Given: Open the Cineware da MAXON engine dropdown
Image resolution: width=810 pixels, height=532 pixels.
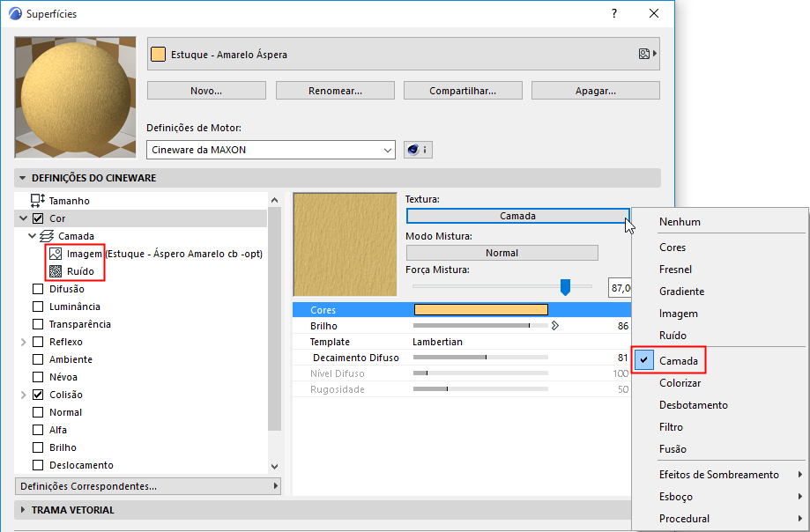Looking at the screenshot, I should click(271, 150).
